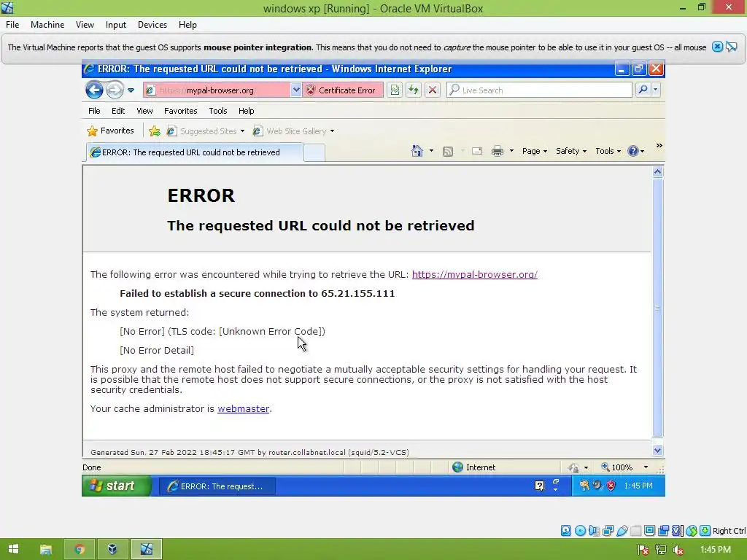Click VirtualBox hard disk status icon
The image size is (747, 560).
coord(565,531)
